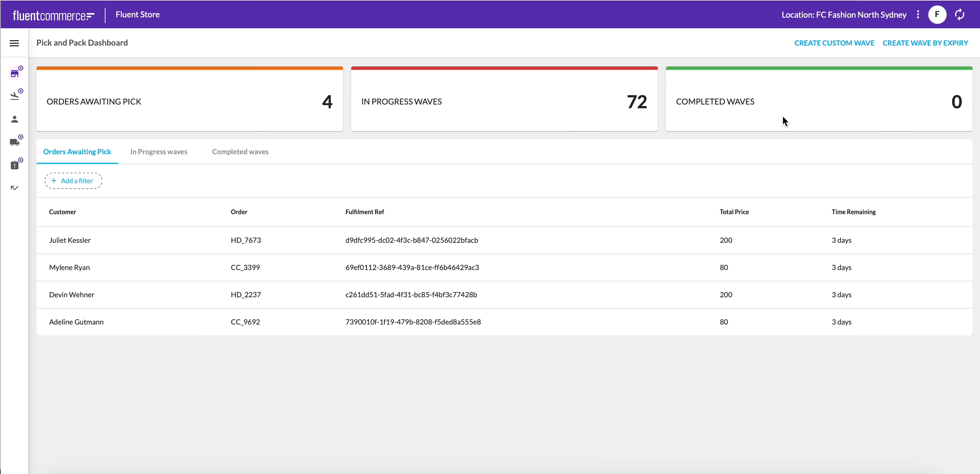Click the refresh icon in the top bar
The width and height of the screenshot is (980, 474).
[960, 15]
